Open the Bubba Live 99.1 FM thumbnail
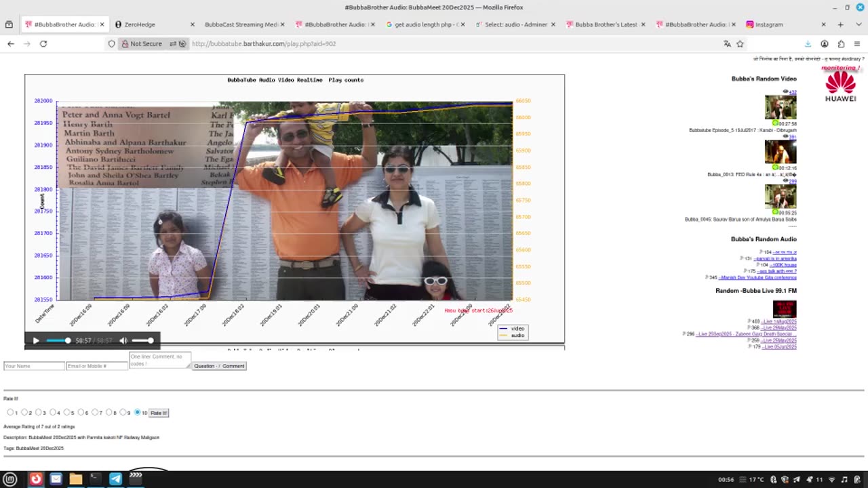 coord(785,309)
